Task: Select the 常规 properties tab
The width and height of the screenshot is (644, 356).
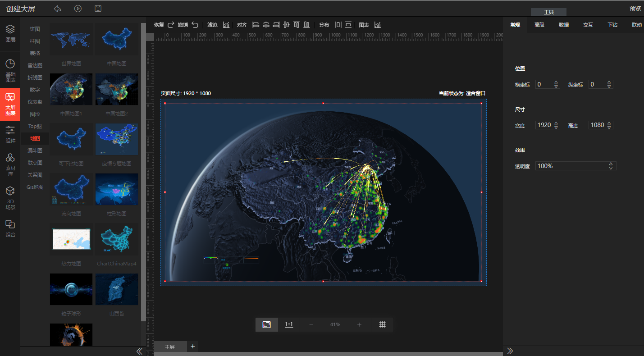Action: coord(515,25)
